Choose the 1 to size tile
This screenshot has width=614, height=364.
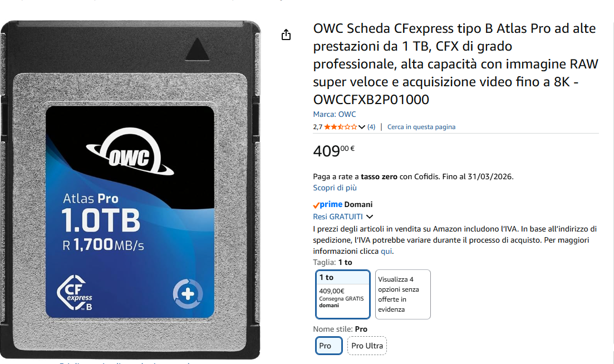[x=343, y=294]
